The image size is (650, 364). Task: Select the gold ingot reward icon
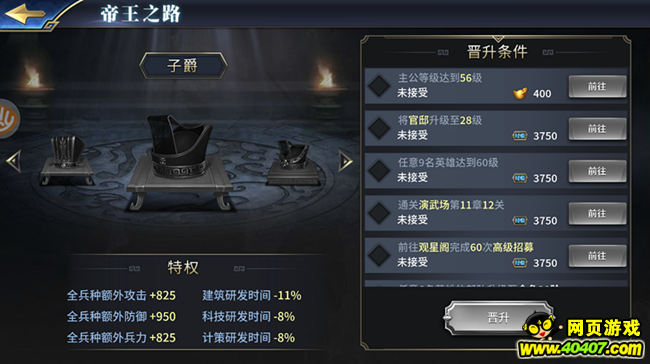click(520, 93)
